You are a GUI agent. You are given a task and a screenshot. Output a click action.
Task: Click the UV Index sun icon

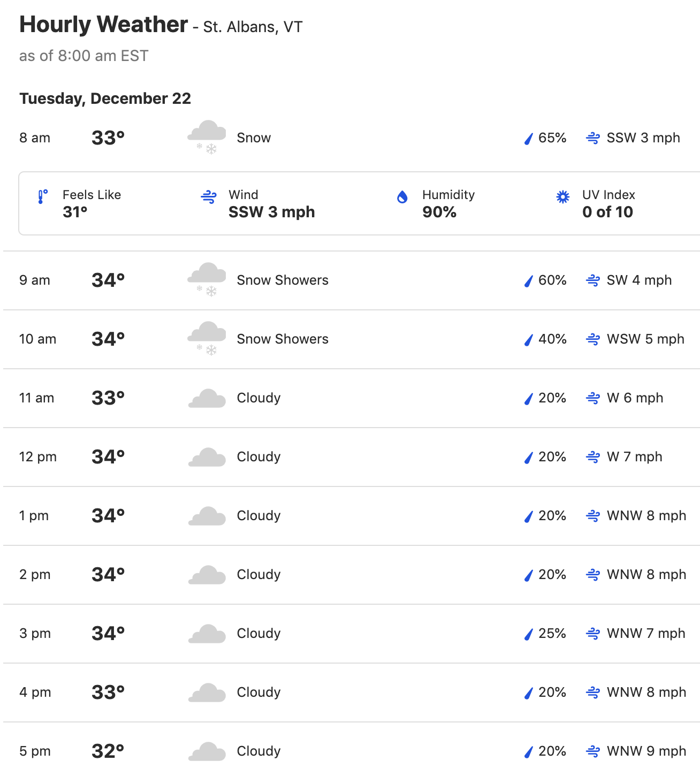563,197
